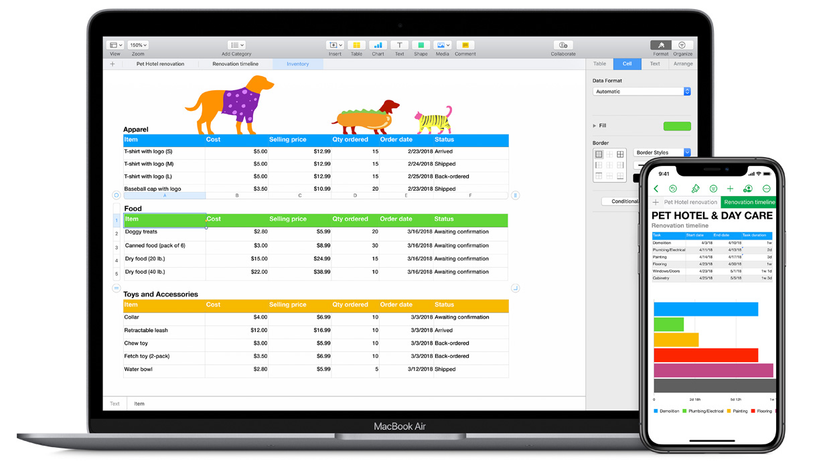Select the Doggy treats cell
Viewport: 825px width, 475px height.
coord(165,232)
